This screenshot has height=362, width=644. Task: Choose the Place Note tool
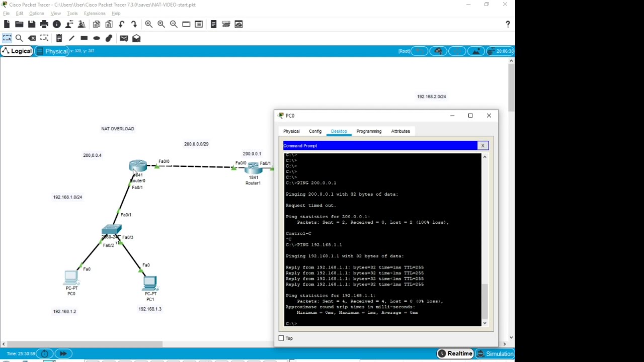(x=59, y=38)
